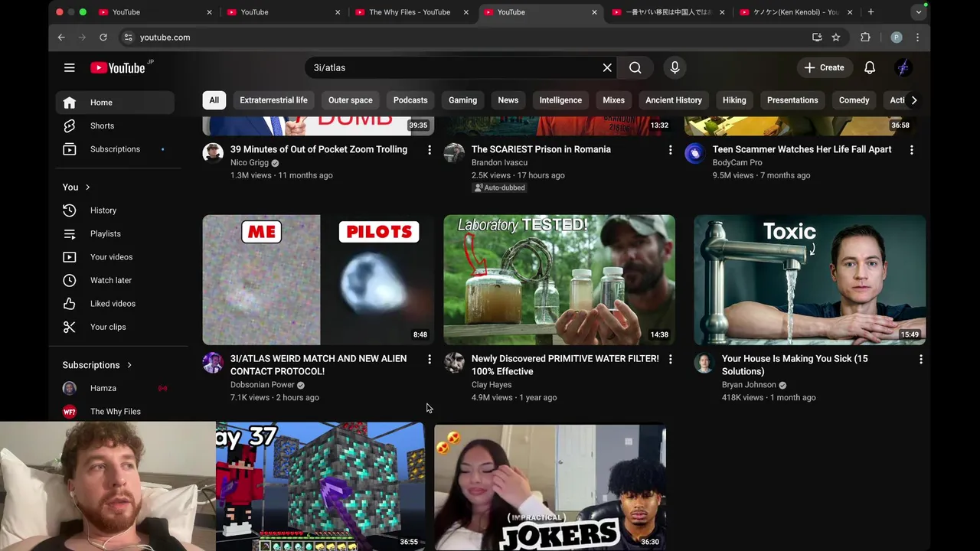Screen dimensions: 980x551
Task: Select the Hiking chip
Action: click(734, 100)
